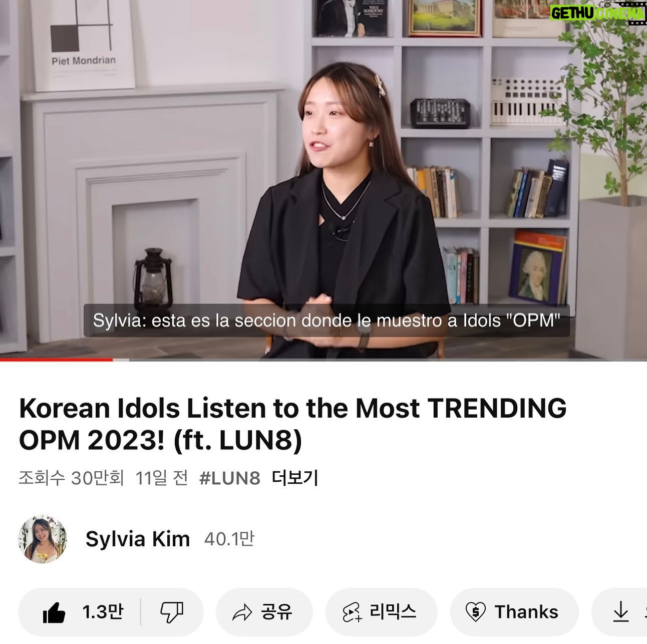The height and width of the screenshot is (644, 647).
Task: Click the thumbs-down dislike icon
Action: 172,612
